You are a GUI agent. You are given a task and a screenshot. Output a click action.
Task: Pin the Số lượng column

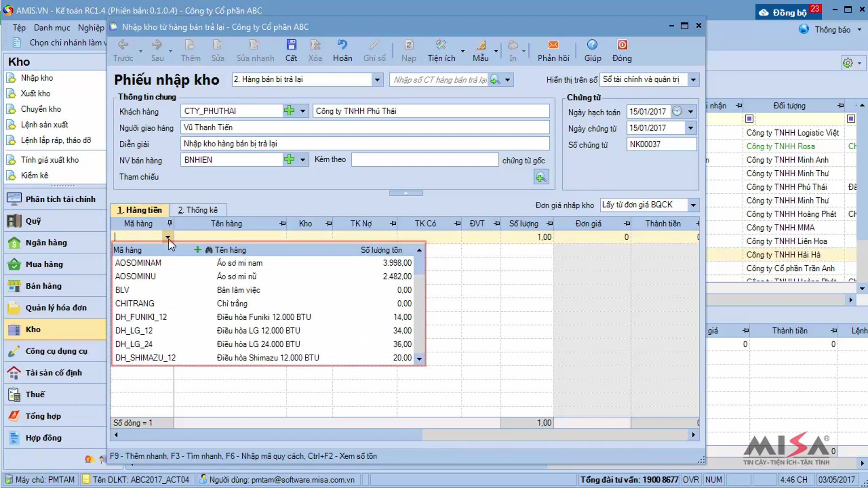pos(549,223)
